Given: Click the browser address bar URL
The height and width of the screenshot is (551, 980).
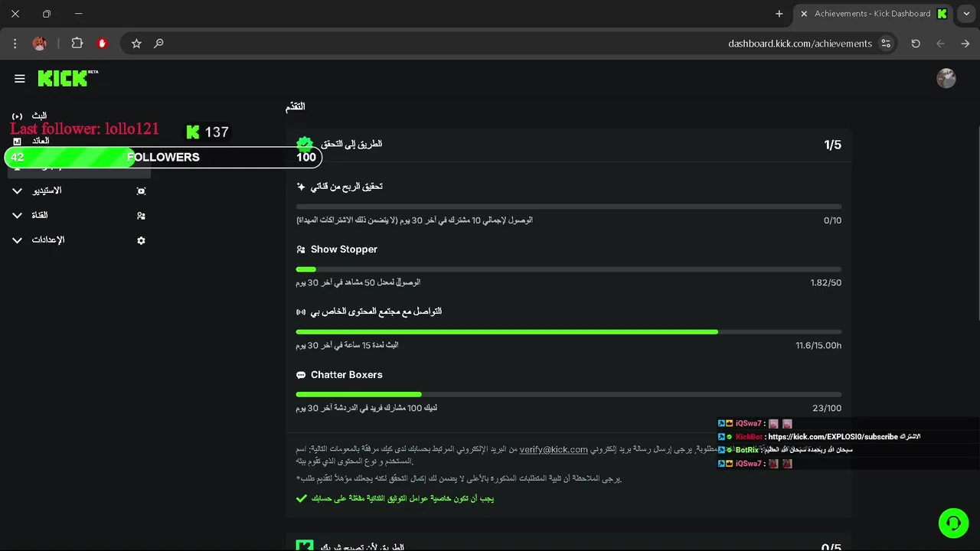Looking at the screenshot, I should click(800, 44).
